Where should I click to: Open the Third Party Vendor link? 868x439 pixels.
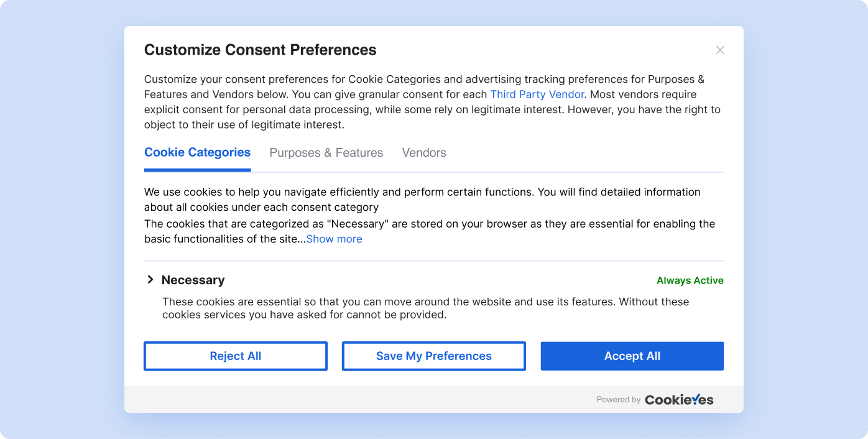pos(537,95)
